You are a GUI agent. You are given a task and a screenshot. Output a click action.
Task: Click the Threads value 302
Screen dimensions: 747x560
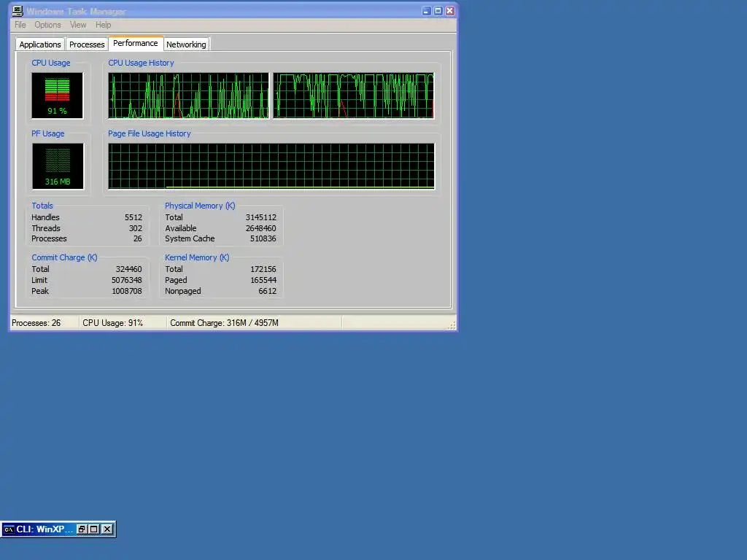click(x=135, y=228)
